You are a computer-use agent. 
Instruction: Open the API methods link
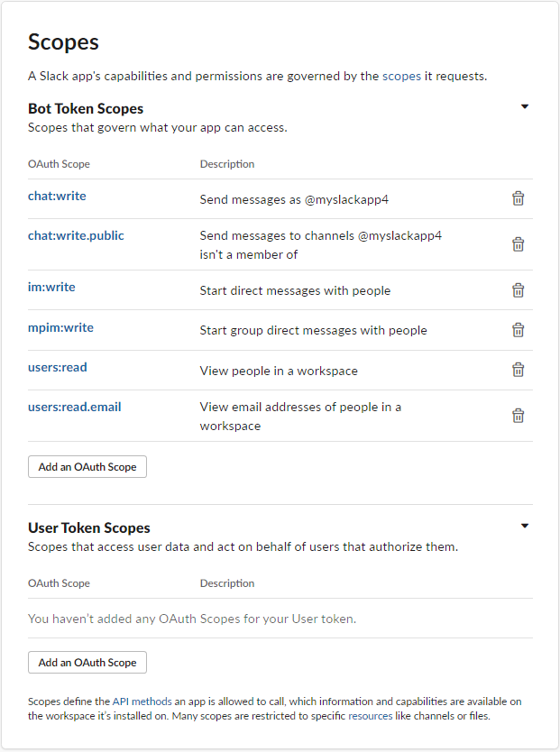tap(142, 702)
